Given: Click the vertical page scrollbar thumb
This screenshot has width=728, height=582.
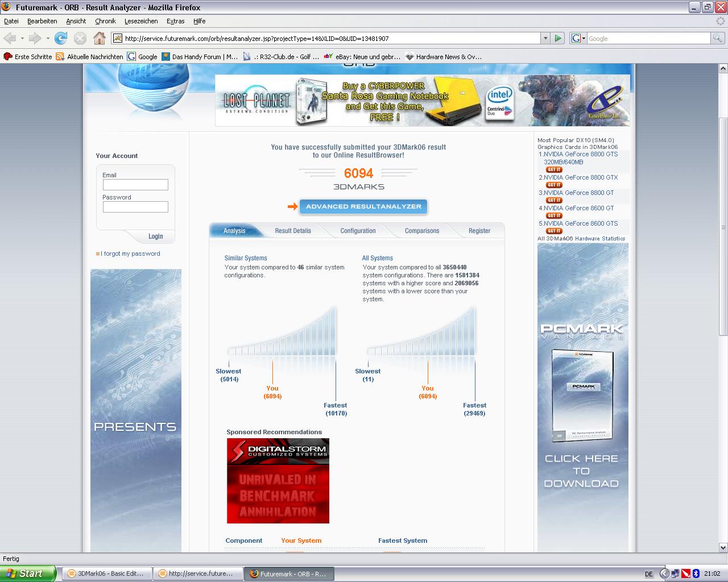Looking at the screenshot, I should (723, 226).
